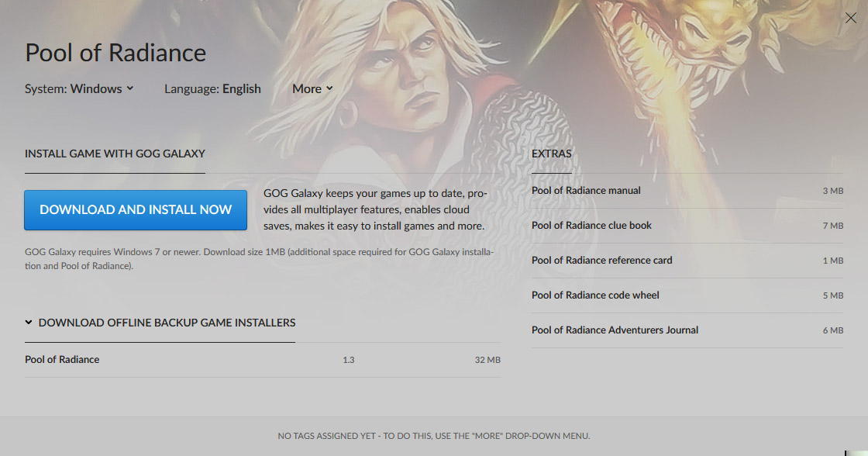
Task: Click the GOG Galaxy keeps games updated description
Action: click(375, 209)
